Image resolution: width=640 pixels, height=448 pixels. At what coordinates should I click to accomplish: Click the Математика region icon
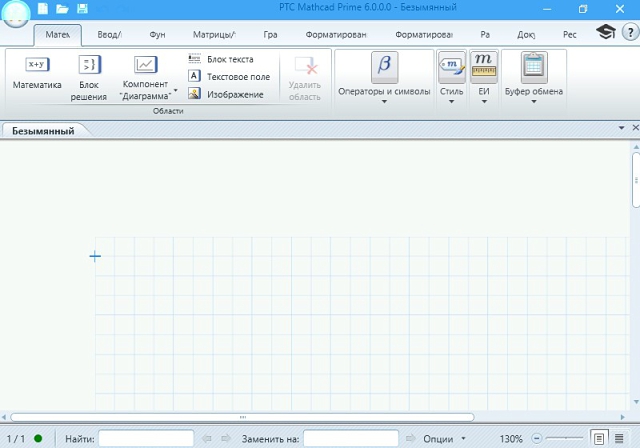(x=37, y=65)
